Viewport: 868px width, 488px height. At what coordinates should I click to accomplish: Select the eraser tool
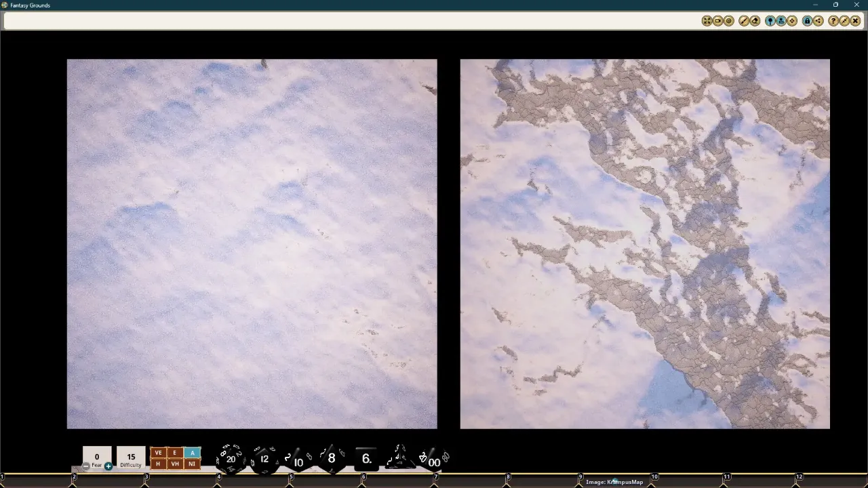tap(755, 21)
